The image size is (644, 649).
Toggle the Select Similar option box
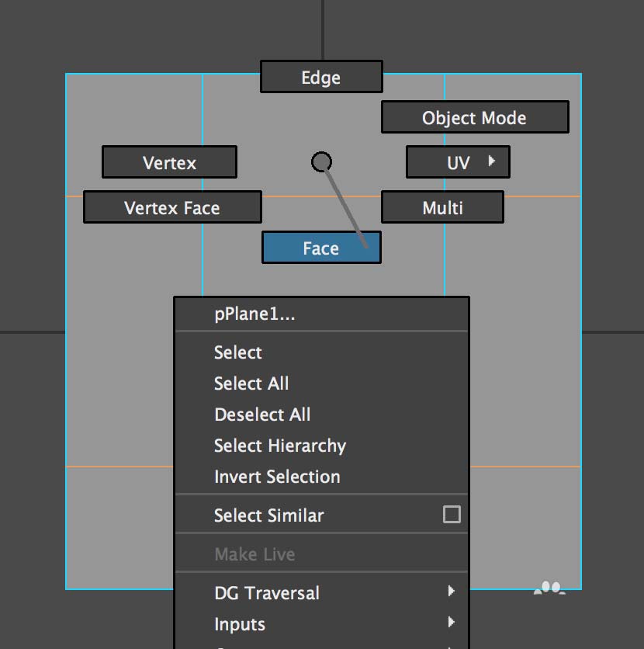tap(452, 515)
